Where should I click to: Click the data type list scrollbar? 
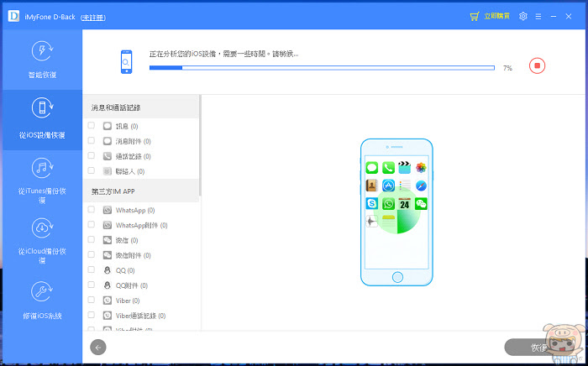pos(200,145)
